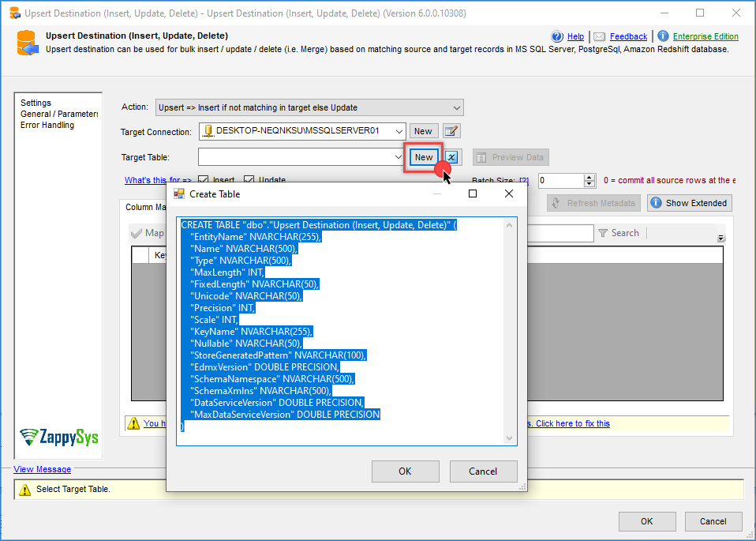Toggle the Insert checkbox
Image resolution: width=756 pixels, height=541 pixels.
point(204,180)
